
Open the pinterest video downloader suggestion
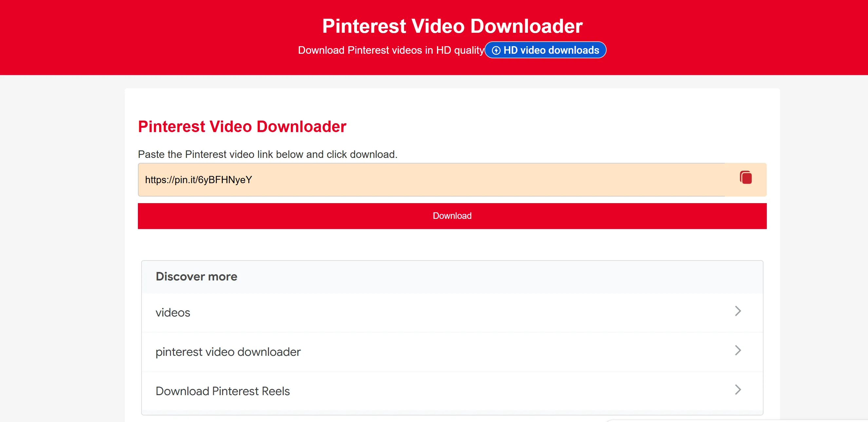pos(451,352)
